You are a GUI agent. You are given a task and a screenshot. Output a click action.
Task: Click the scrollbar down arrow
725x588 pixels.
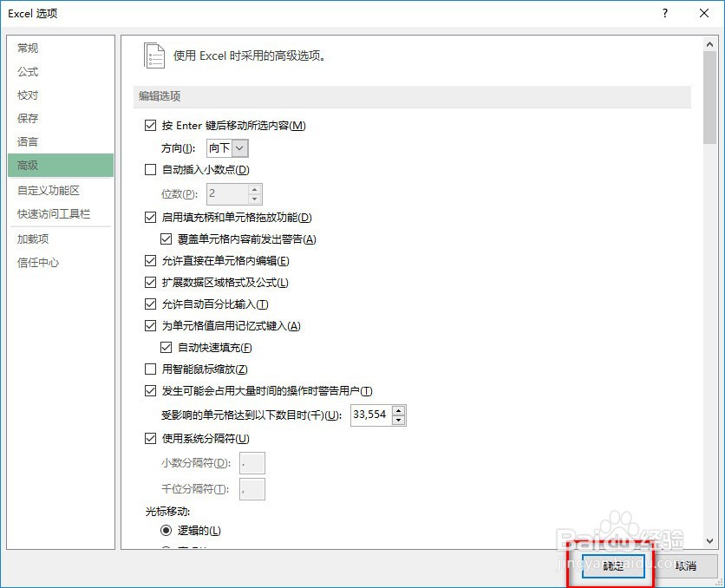click(709, 540)
